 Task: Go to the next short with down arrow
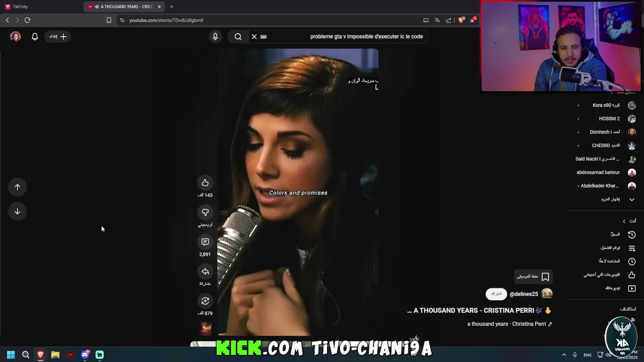click(x=17, y=211)
